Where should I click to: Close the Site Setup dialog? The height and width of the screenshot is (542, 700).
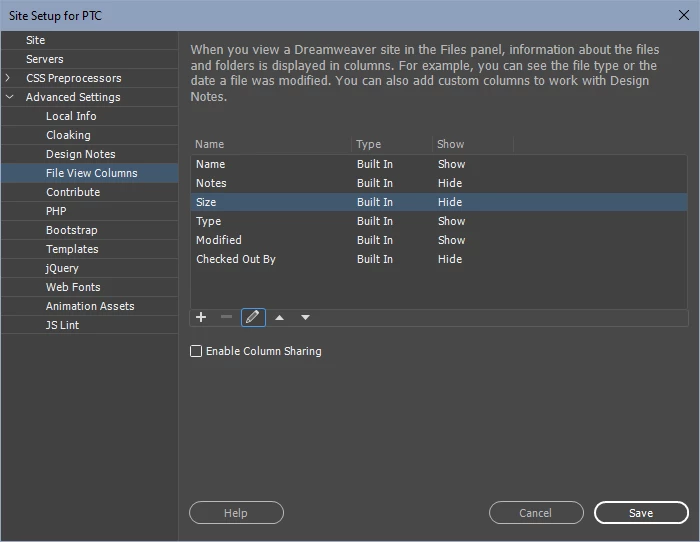pyautogui.click(x=683, y=15)
